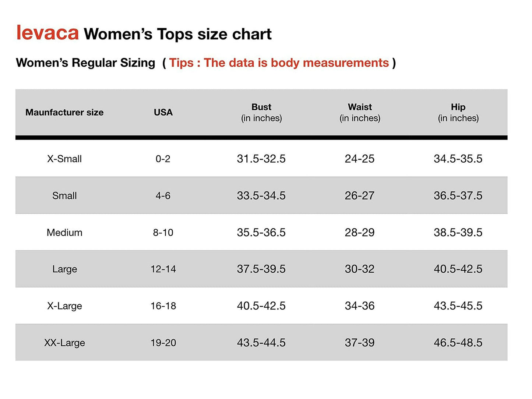532x399 pixels.
Task: Click the red body measurements tip text
Action: (x=279, y=63)
